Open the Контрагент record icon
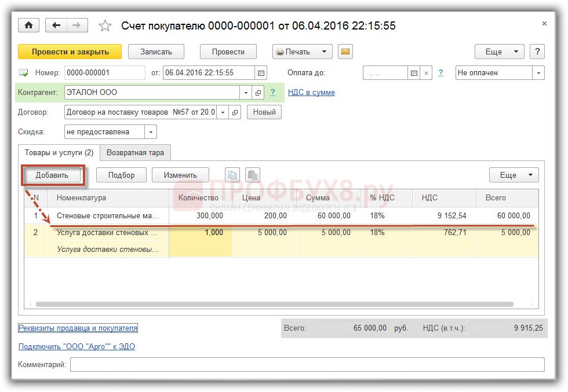The height and width of the screenshot is (392, 568). tap(258, 93)
